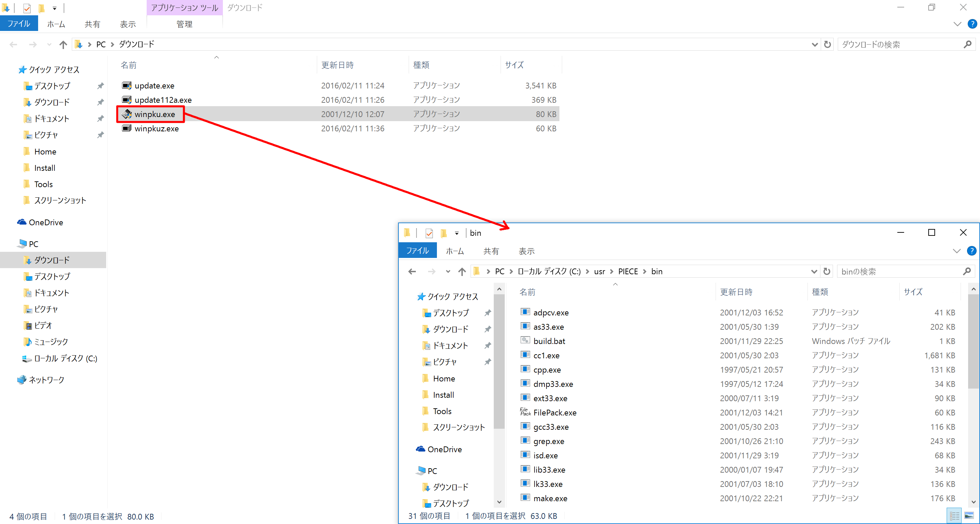Open address history dropdown in Downloads window
The height and width of the screenshot is (524, 980).
[x=815, y=45]
